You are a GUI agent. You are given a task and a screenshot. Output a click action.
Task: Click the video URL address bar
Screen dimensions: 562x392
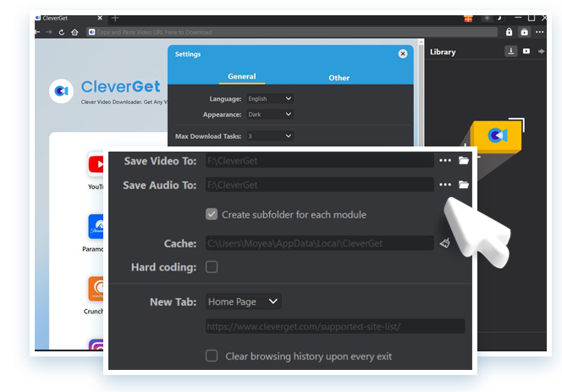(x=292, y=32)
